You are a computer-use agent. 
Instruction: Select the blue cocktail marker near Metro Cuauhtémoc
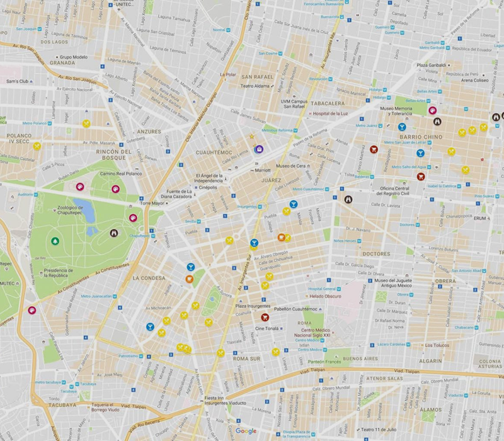294,203
